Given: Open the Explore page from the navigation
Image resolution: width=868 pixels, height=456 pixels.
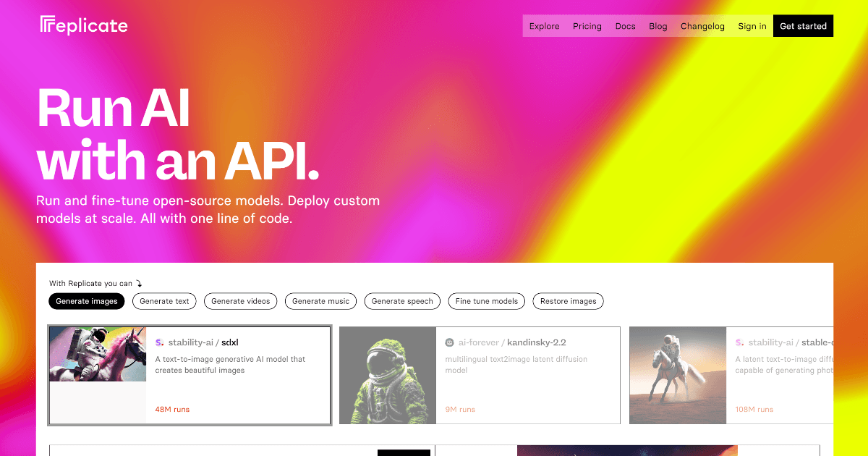Looking at the screenshot, I should (544, 26).
